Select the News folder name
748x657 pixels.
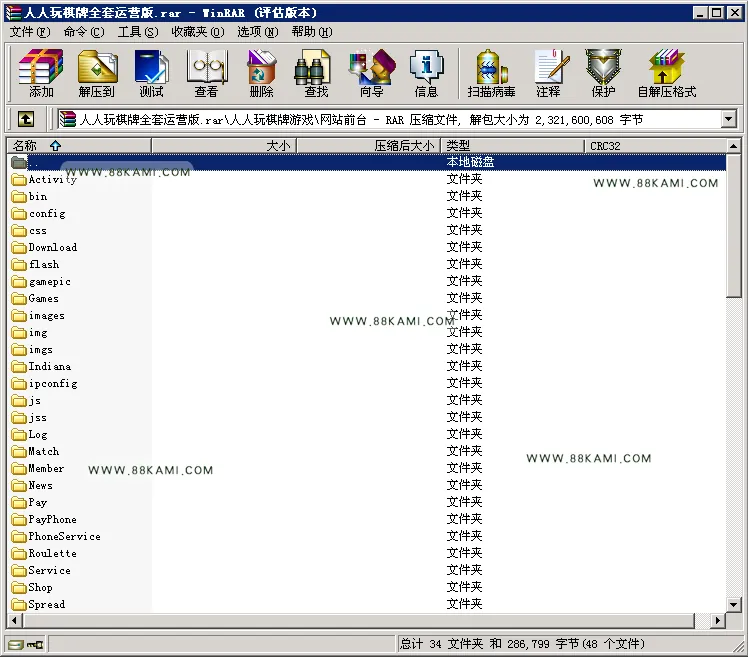(40, 486)
